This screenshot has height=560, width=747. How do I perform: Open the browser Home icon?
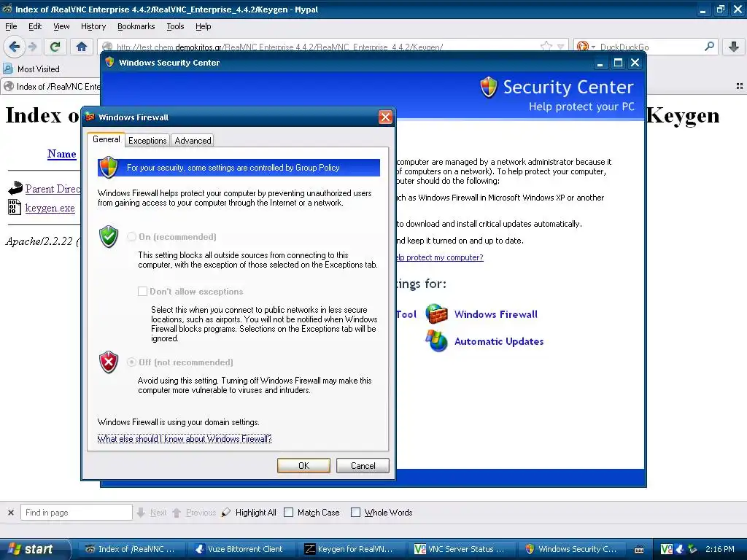(x=82, y=47)
